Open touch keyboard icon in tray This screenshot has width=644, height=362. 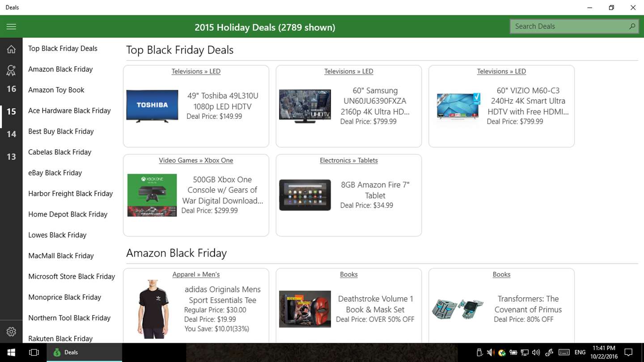tap(564, 352)
